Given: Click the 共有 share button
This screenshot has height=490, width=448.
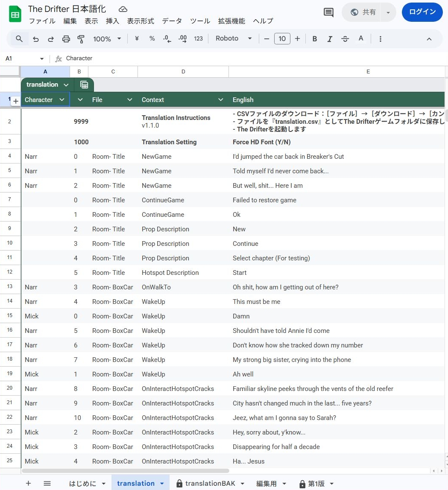Looking at the screenshot, I should [x=363, y=12].
